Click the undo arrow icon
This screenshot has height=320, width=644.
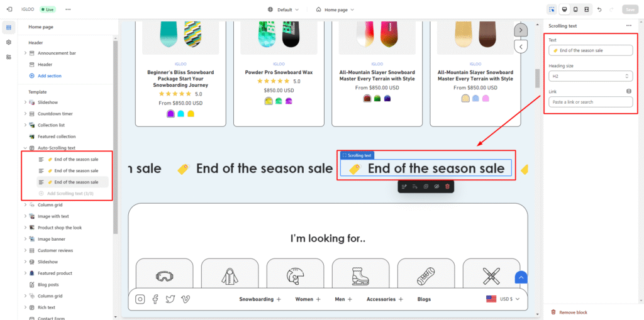tap(599, 9)
